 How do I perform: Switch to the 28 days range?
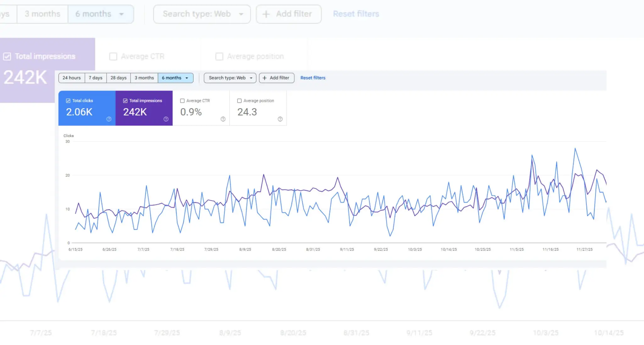[118, 78]
